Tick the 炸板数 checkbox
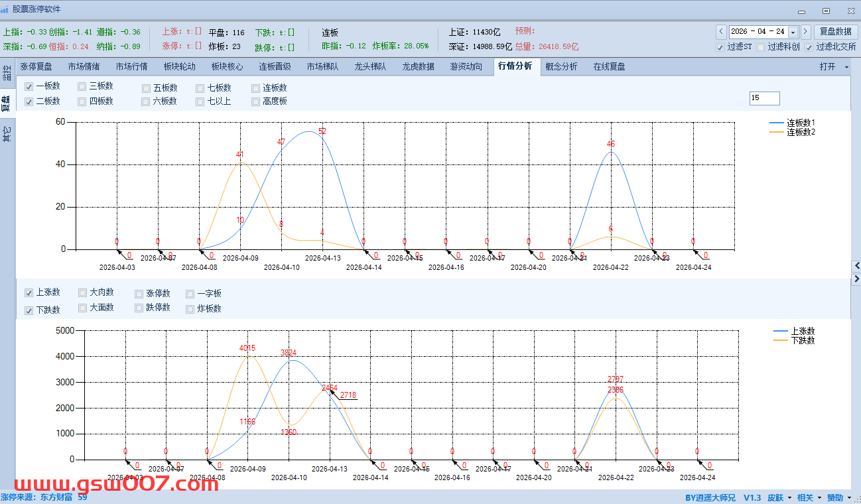The width and height of the screenshot is (861, 504). [x=190, y=309]
